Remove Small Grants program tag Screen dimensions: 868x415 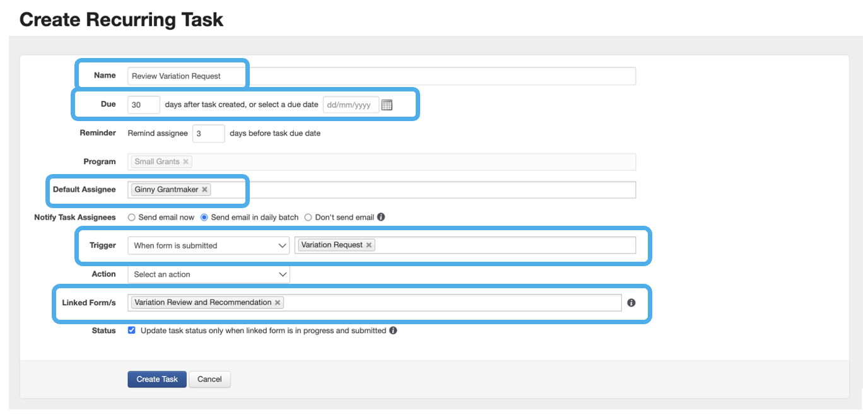click(185, 161)
